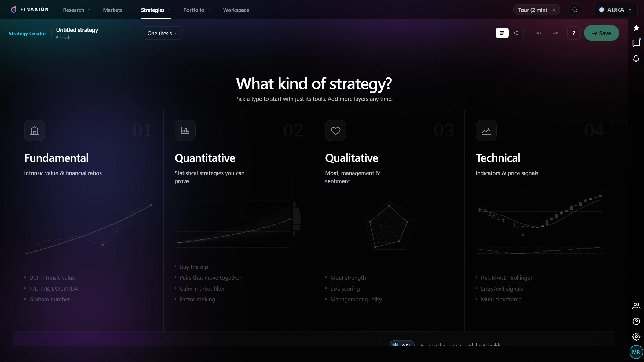Click the question mark help button in the toolbar
The height and width of the screenshot is (362, 644).
point(574,33)
